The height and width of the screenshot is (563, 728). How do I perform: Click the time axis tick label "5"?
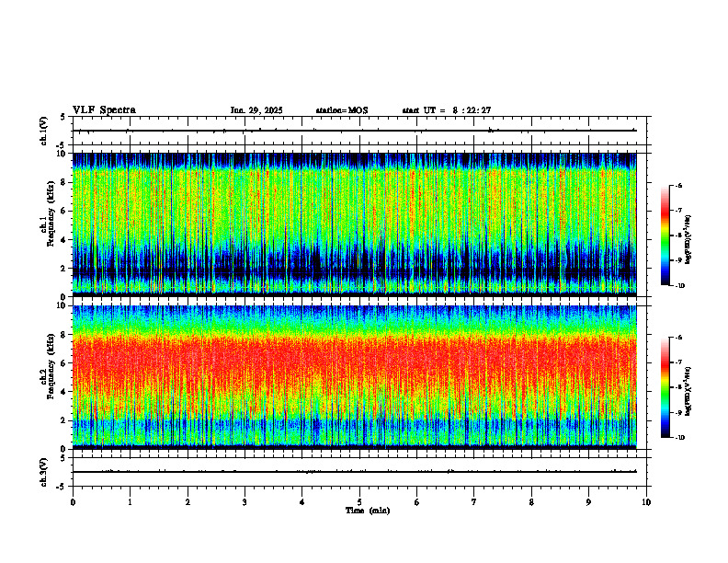[x=359, y=502]
